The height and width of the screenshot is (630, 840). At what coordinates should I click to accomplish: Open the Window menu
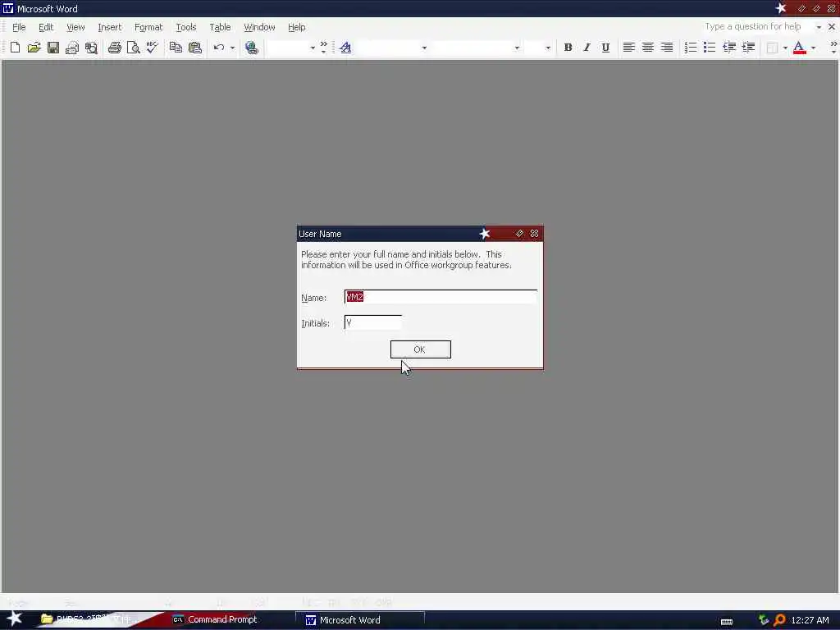pos(259,27)
